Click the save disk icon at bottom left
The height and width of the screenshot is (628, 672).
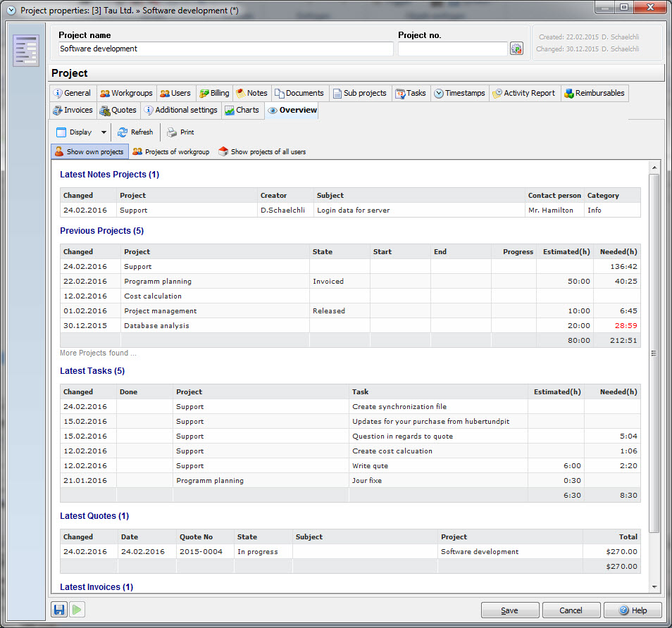pos(59,610)
